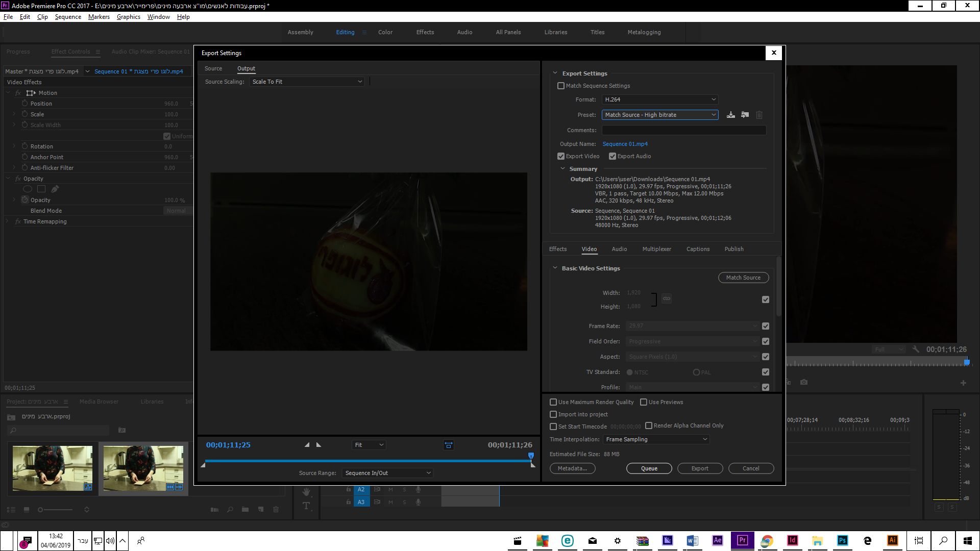
Task: Enable Use Maximum Render Quality
Action: (x=553, y=402)
